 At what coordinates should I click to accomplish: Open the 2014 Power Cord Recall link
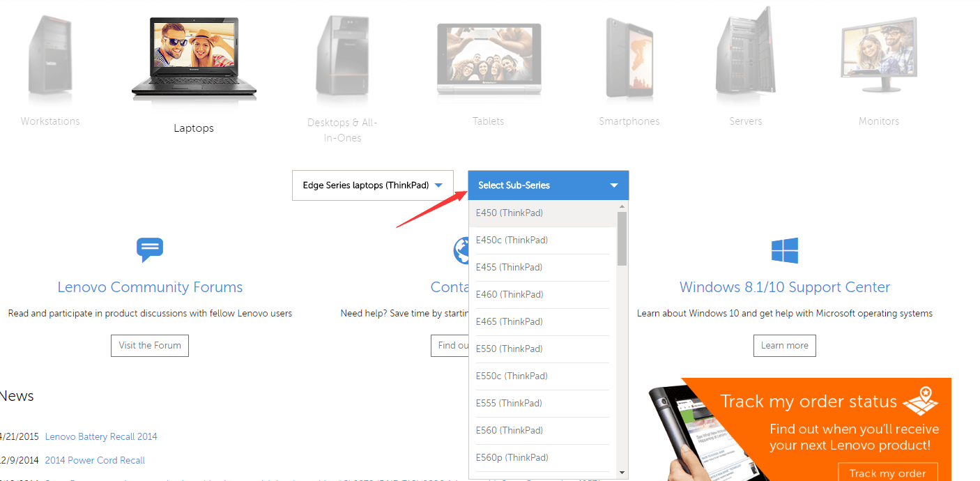[x=95, y=461]
